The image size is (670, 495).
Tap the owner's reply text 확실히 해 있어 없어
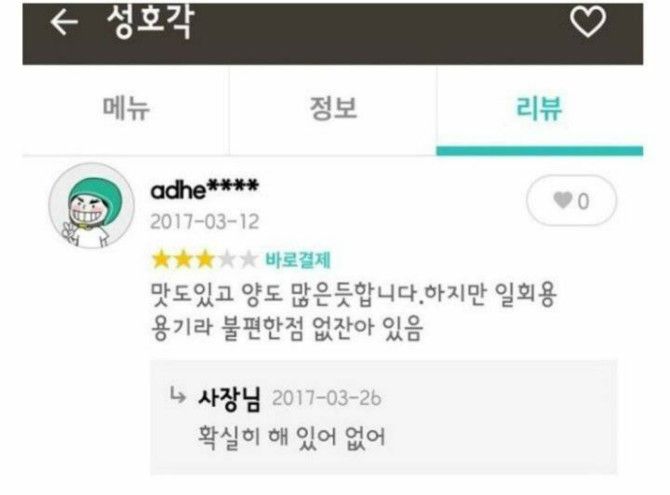click(291, 437)
